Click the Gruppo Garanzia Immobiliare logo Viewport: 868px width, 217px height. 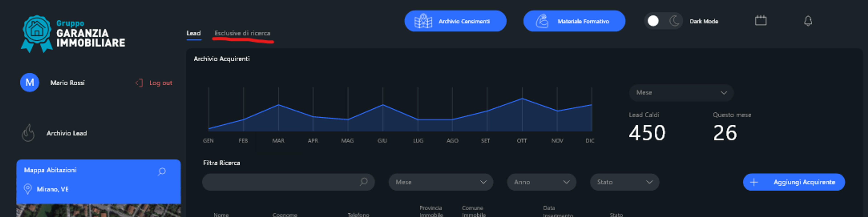tap(73, 34)
